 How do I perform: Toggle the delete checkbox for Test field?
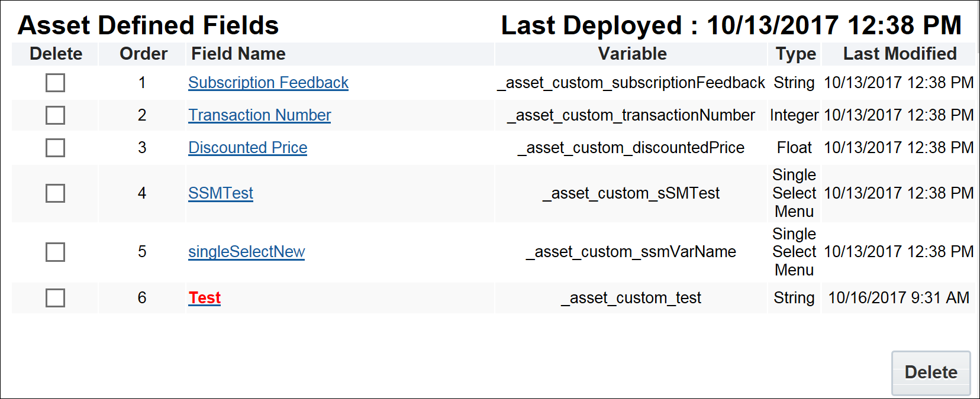pyautogui.click(x=55, y=298)
